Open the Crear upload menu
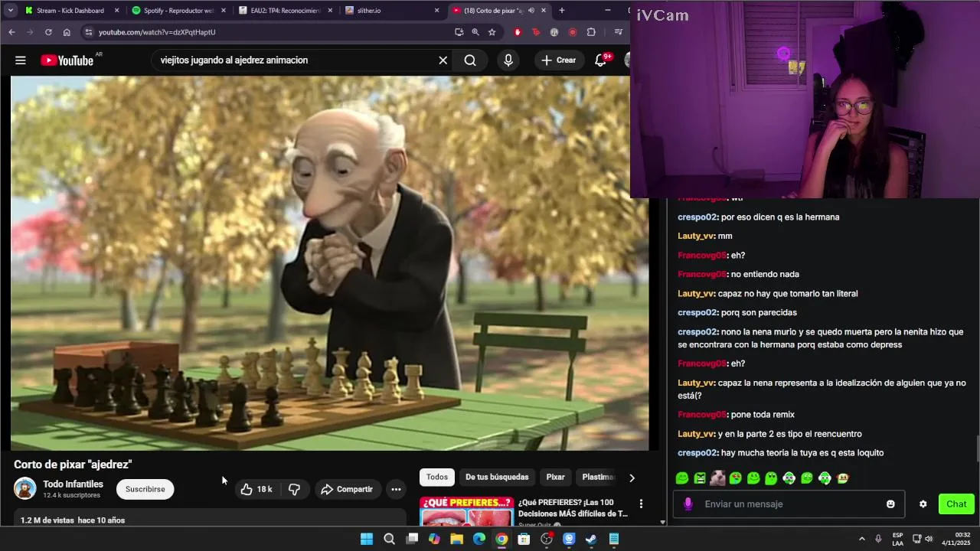This screenshot has width=980, height=551. (558, 60)
